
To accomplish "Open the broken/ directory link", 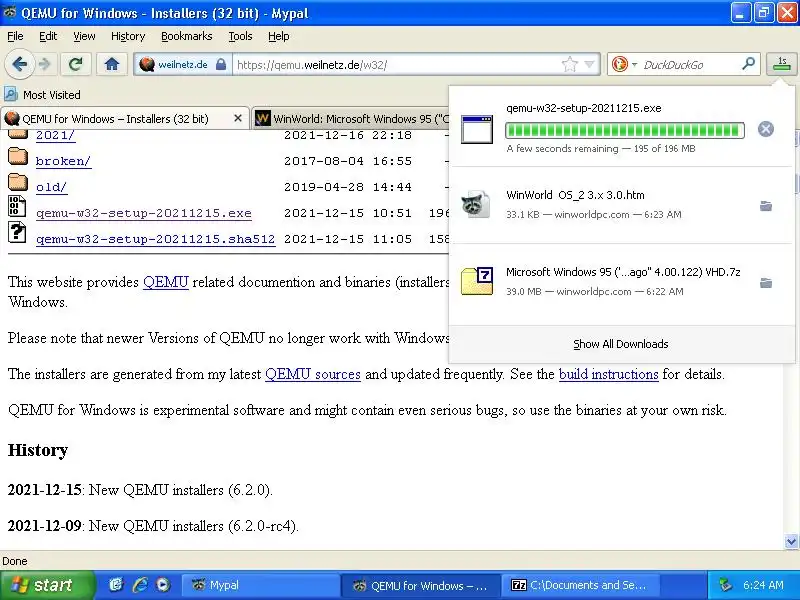I will point(63,161).
